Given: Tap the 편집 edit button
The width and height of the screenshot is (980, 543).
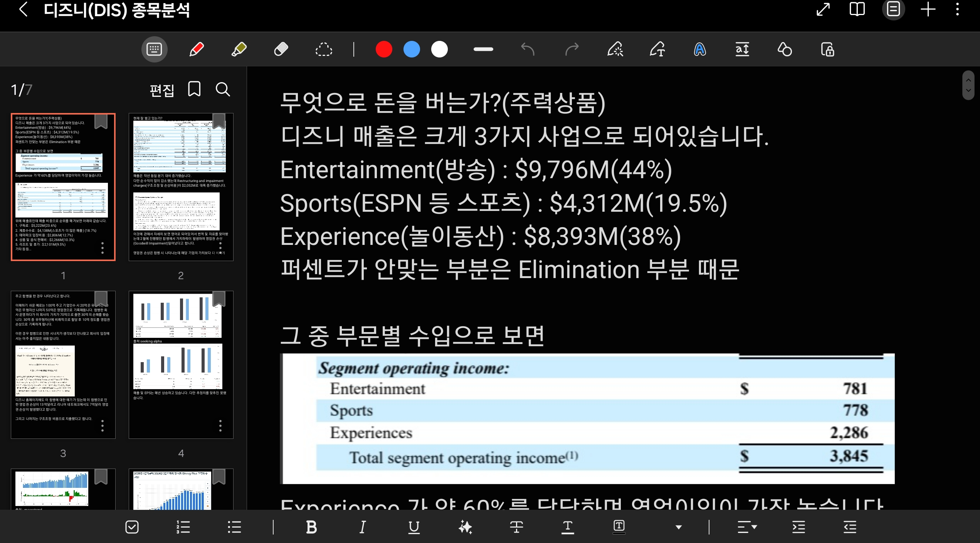Looking at the screenshot, I should 162,90.
